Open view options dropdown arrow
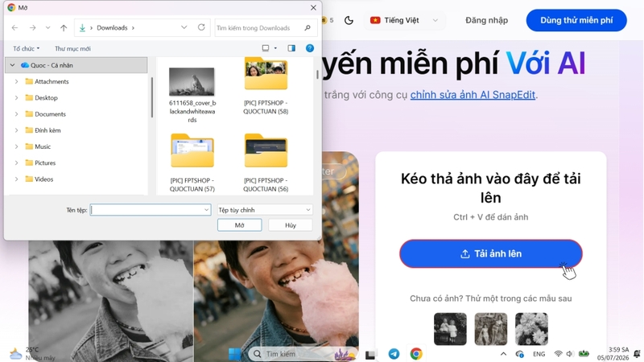The width and height of the screenshot is (644, 362). tap(275, 48)
